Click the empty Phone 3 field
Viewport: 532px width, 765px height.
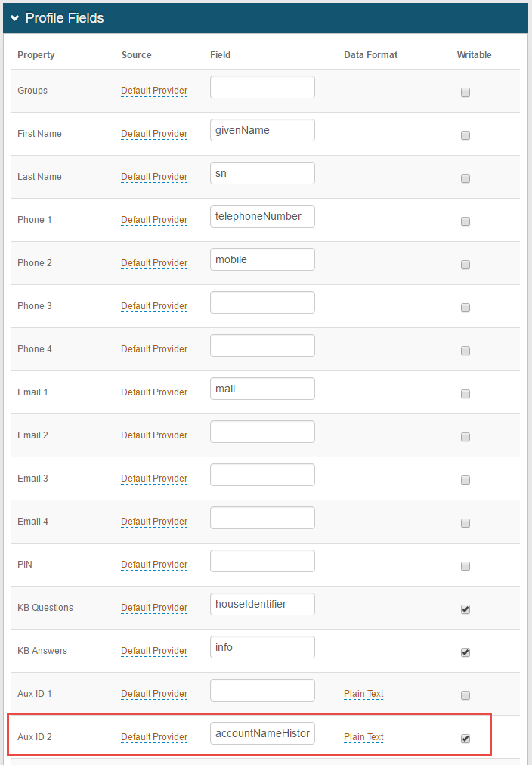pos(262,302)
